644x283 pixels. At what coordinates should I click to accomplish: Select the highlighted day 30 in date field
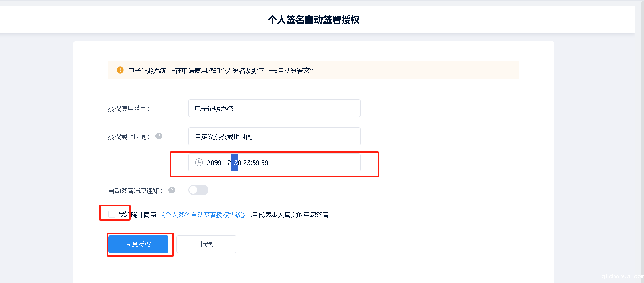coord(236,163)
